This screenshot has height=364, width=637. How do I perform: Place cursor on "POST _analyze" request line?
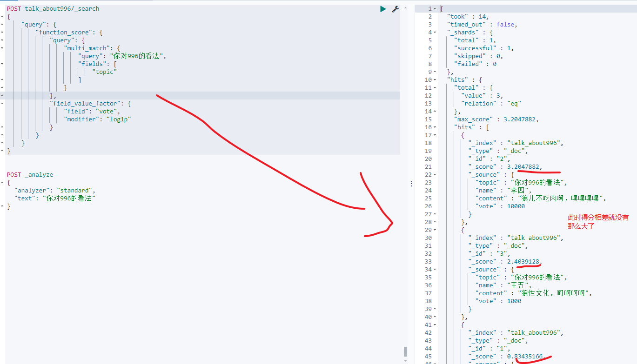30,175
